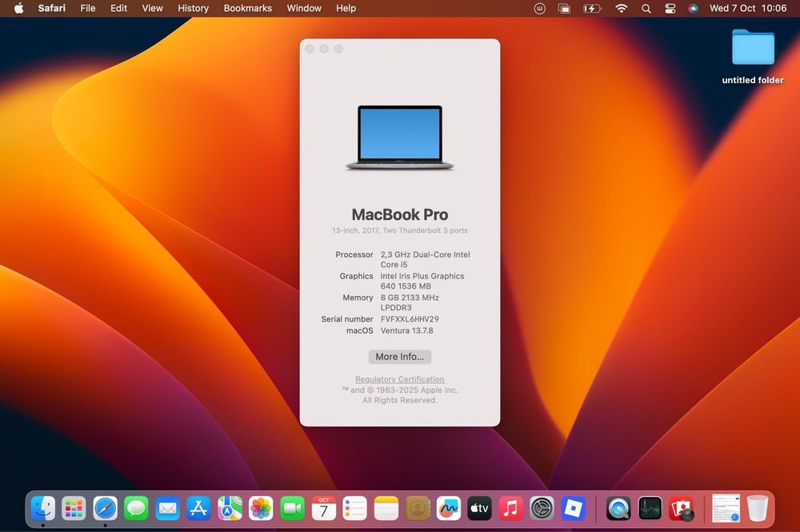Open the App Store from the Dock
The height and width of the screenshot is (532, 800).
[199, 508]
